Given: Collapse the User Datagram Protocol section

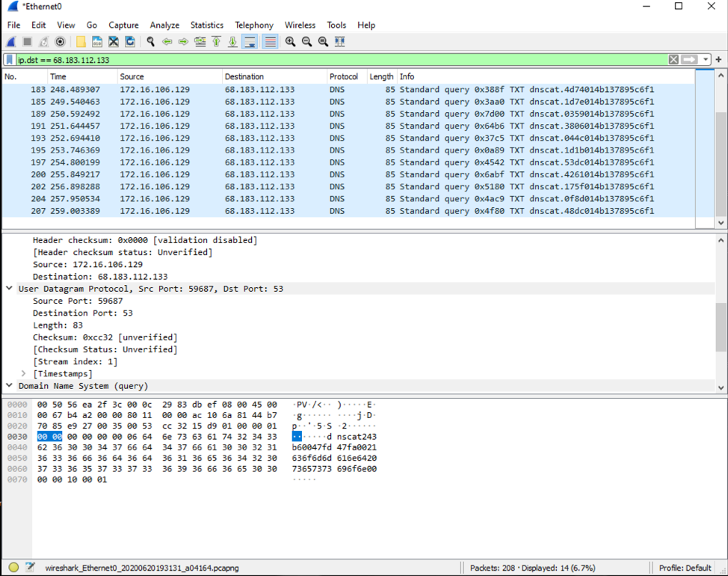Looking at the screenshot, I should 9,289.
